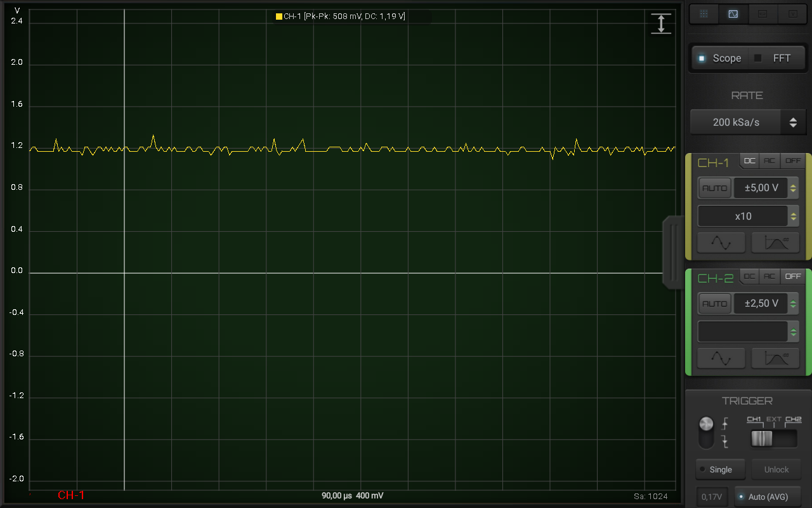Select falling edge trigger icon
812x508 pixels.
coord(725,441)
